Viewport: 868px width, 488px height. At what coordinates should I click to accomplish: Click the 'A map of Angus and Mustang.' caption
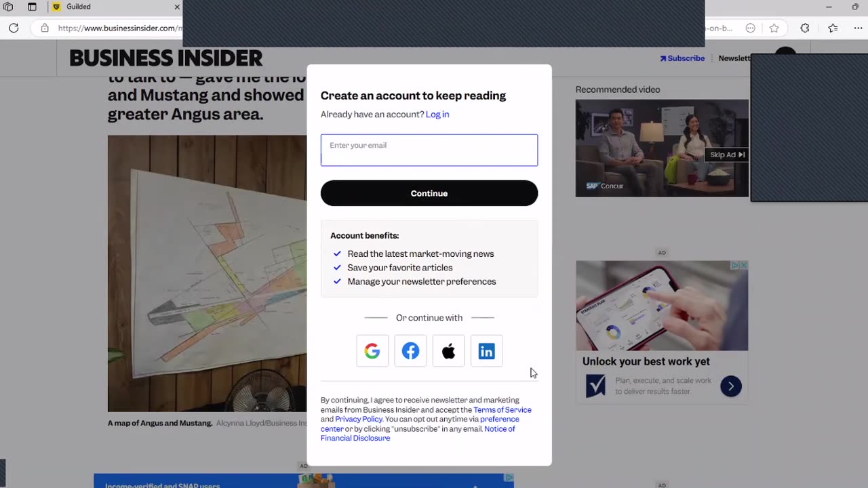(x=160, y=423)
